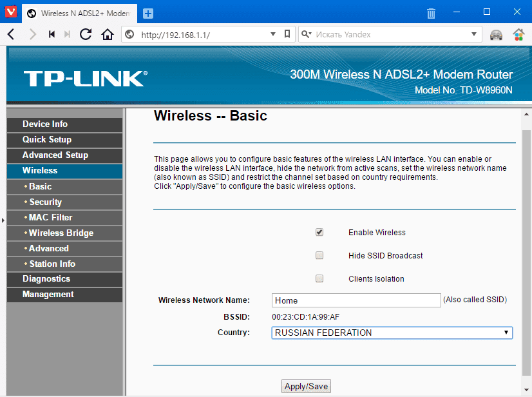Go to MAC Filter submenu
Viewport: 532px width, 397px height.
[64, 217]
